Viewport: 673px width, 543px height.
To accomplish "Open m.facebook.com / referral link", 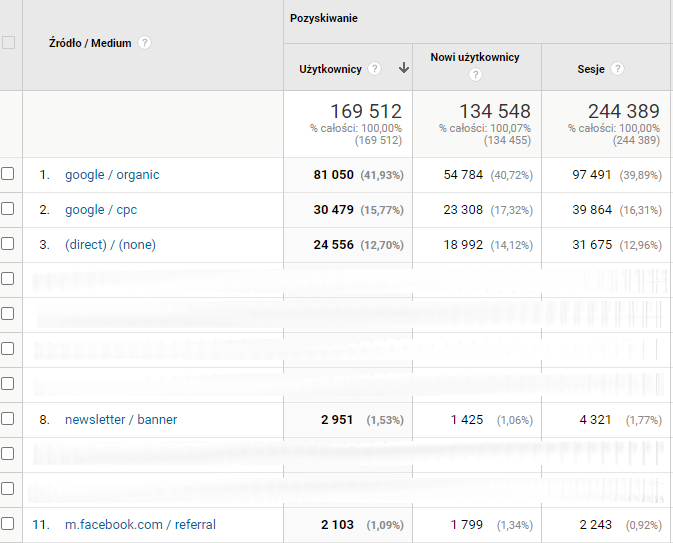I will pyautogui.click(x=140, y=525).
